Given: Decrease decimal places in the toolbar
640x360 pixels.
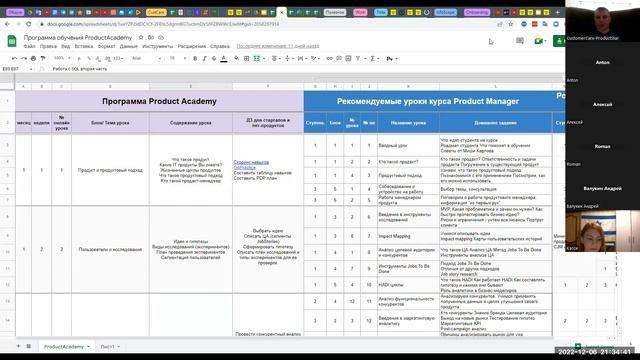Looking at the screenshot, I should [98, 58].
